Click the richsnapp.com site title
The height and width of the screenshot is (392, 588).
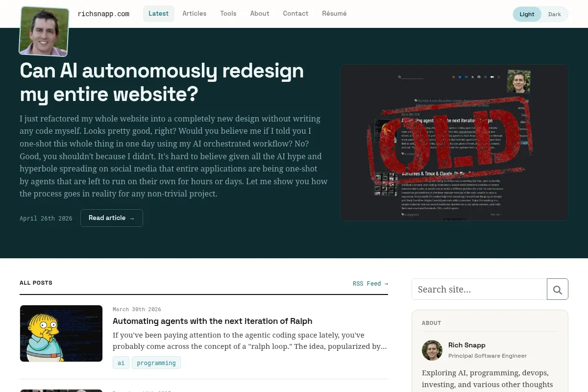[x=103, y=14]
